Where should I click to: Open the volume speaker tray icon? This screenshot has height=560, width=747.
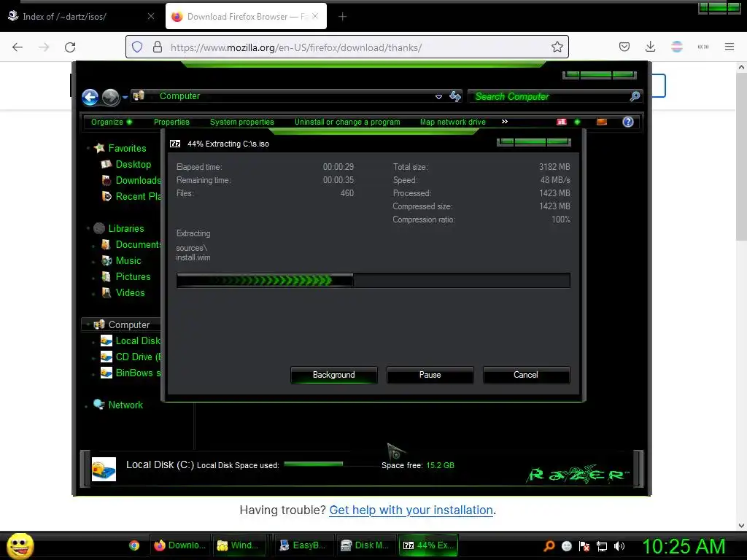619,546
